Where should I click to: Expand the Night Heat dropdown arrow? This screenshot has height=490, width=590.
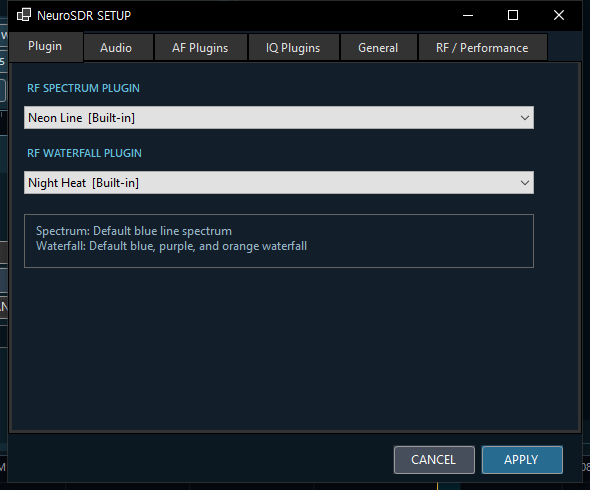pyautogui.click(x=525, y=183)
